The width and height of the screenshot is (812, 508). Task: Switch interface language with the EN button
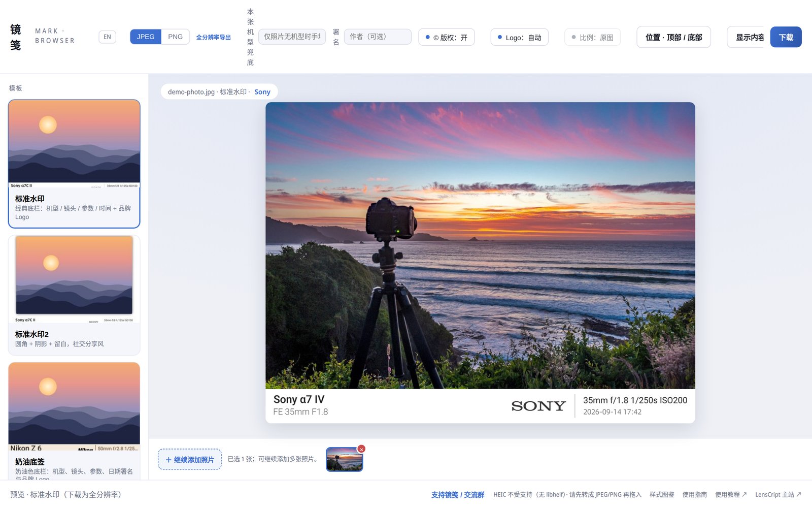point(107,37)
